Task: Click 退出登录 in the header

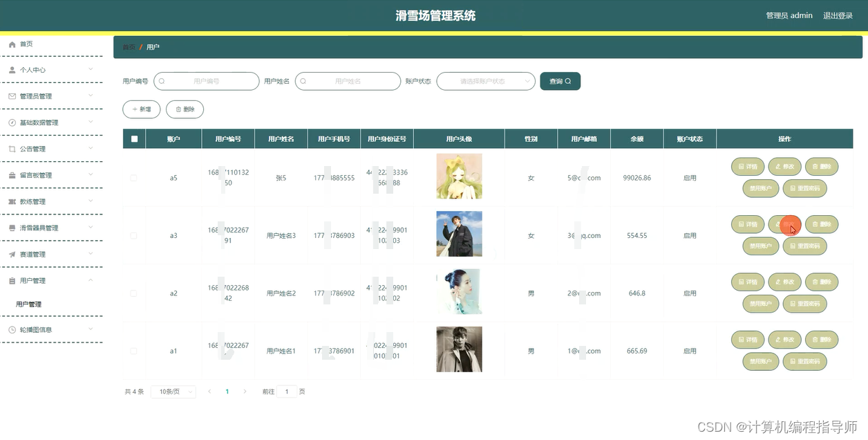Action: click(838, 15)
